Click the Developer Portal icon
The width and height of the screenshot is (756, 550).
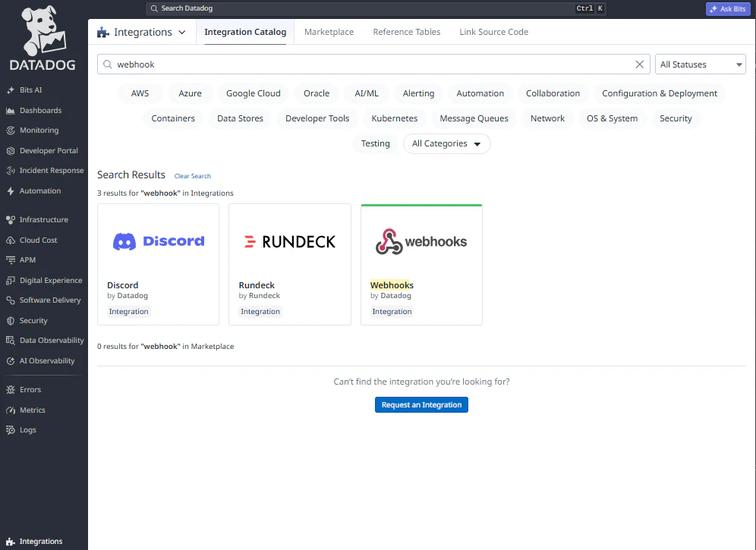(x=11, y=150)
